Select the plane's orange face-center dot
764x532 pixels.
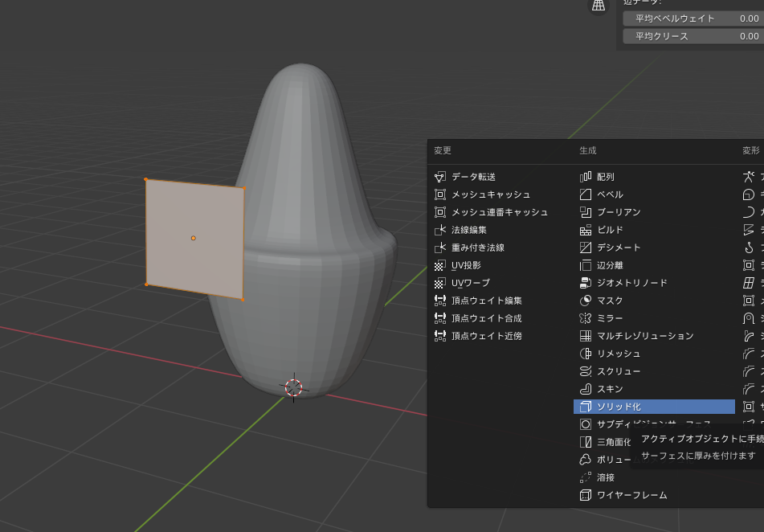point(194,238)
